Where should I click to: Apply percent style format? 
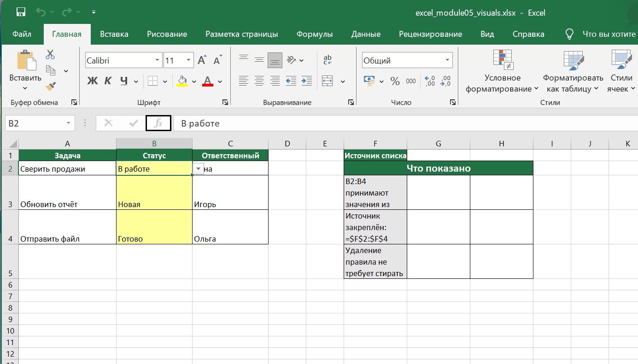[395, 81]
